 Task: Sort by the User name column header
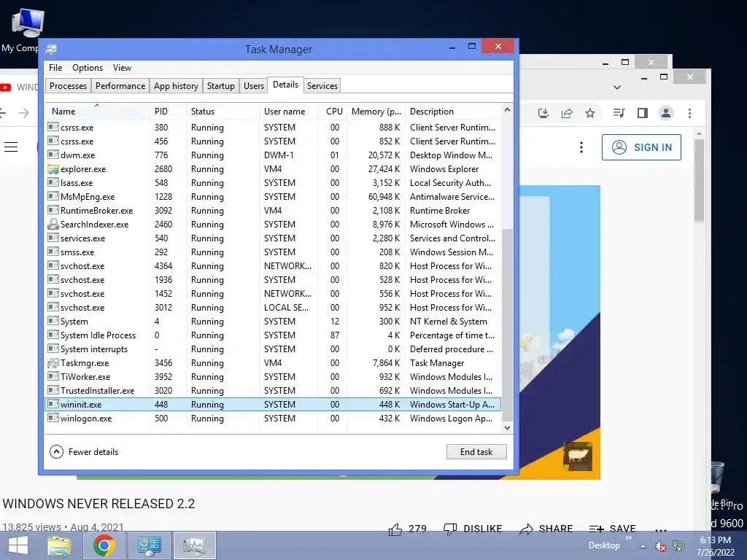click(288, 112)
